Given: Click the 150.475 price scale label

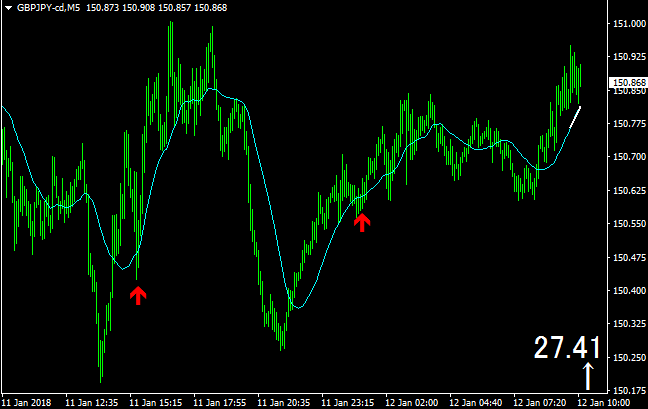Looking at the screenshot, I should [629, 257].
